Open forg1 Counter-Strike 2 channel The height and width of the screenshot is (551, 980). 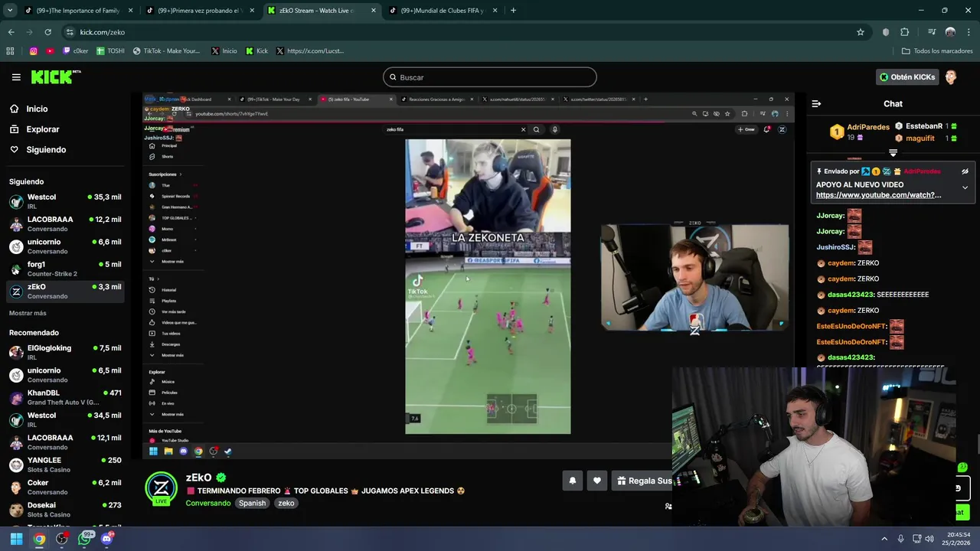tap(65, 269)
